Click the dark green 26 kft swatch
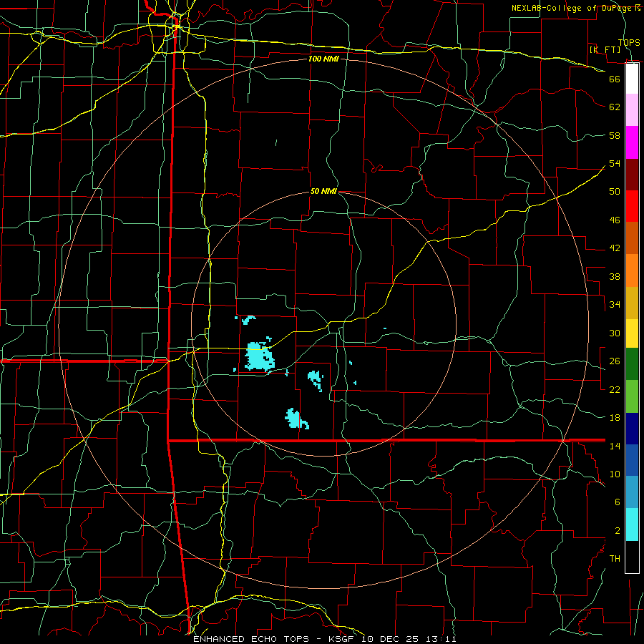The image size is (644, 644). (632, 364)
